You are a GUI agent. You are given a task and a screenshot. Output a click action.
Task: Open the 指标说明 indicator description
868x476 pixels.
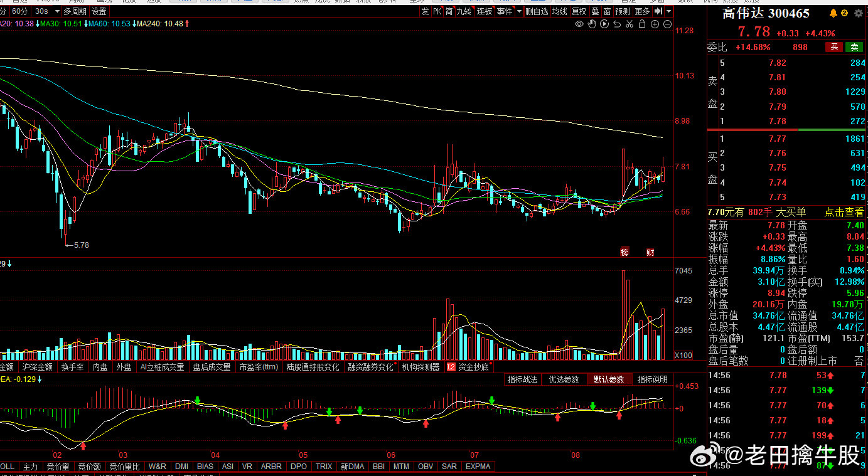click(652, 379)
